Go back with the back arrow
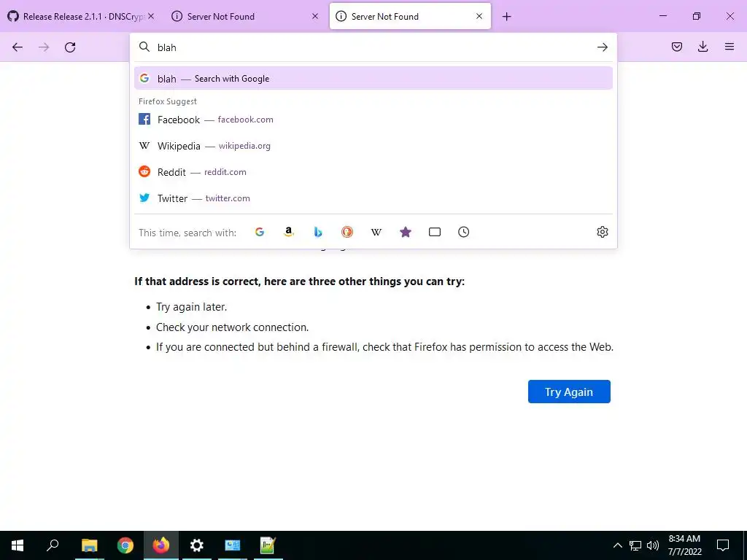This screenshot has height=560, width=747. point(18,47)
